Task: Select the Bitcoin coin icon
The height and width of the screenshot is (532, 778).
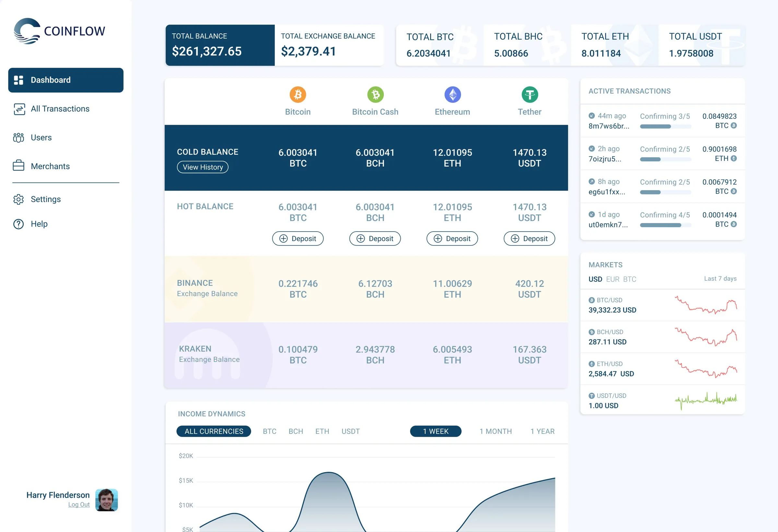Action: coord(298,95)
